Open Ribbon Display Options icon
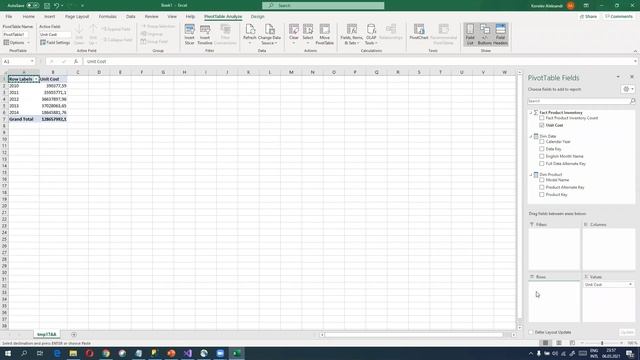Viewport: 640px width, 360px height. 586,6
